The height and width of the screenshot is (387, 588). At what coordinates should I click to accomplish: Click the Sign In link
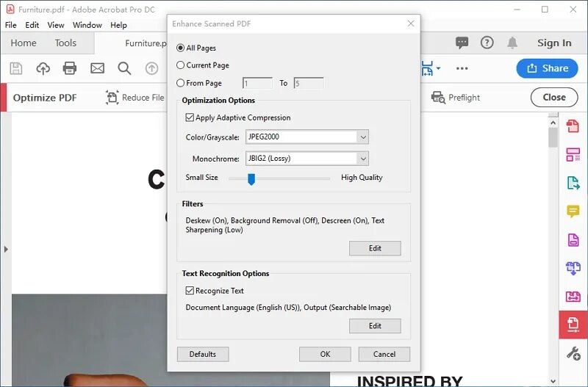(x=554, y=43)
